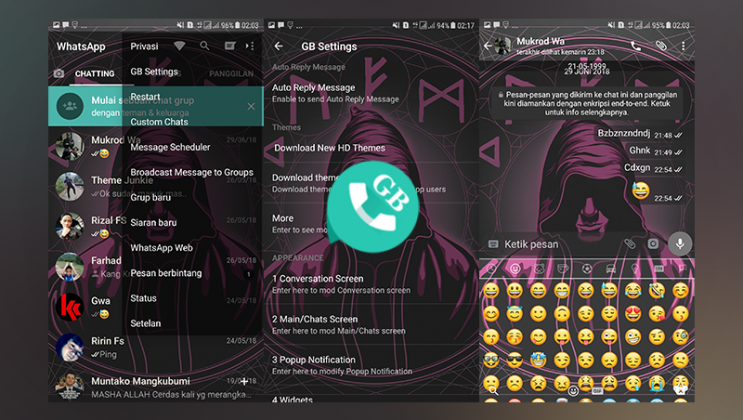Select Custom Chats menu entry

[159, 122]
